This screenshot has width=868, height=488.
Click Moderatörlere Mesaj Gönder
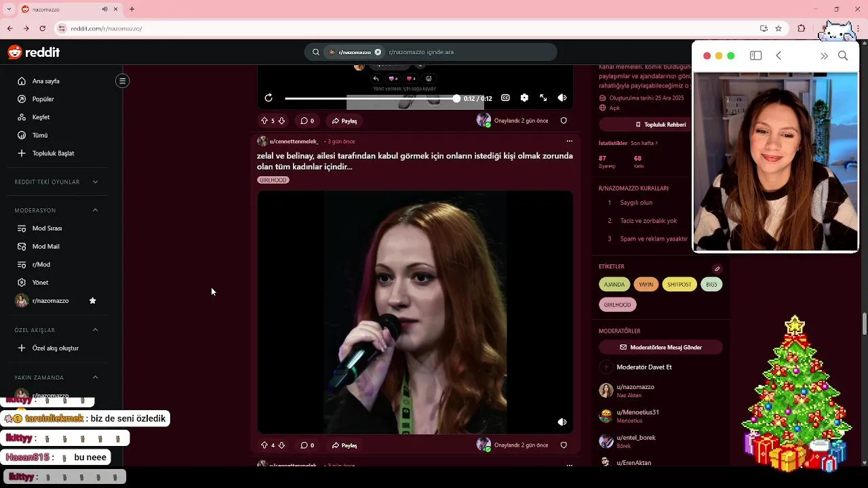click(x=660, y=347)
